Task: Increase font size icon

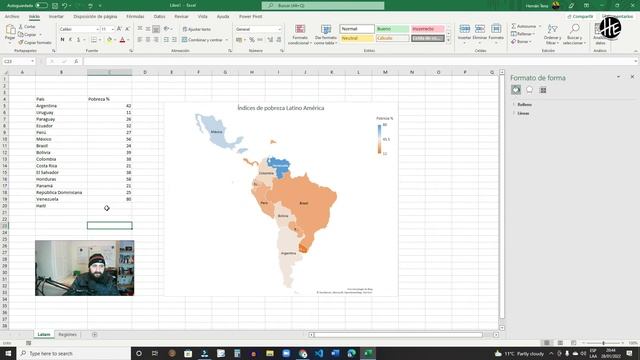Action: click(119, 29)
